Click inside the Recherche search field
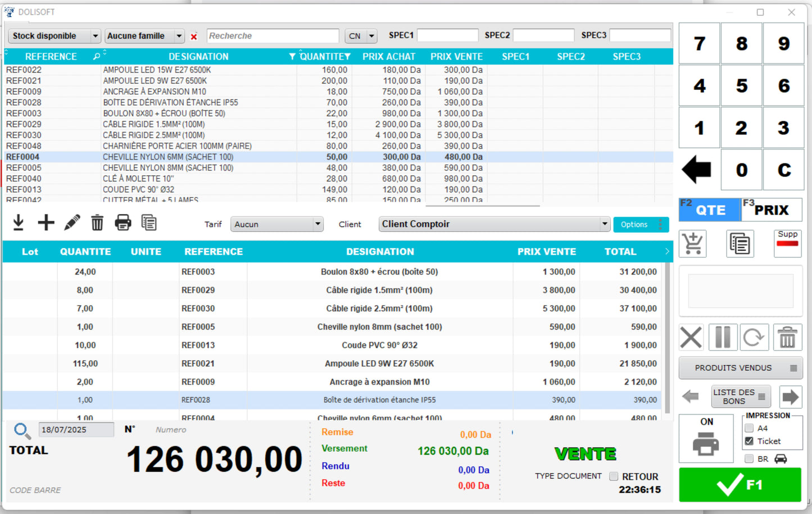The image size is (812, 514). pyautogui.click(x=272, y=35)
